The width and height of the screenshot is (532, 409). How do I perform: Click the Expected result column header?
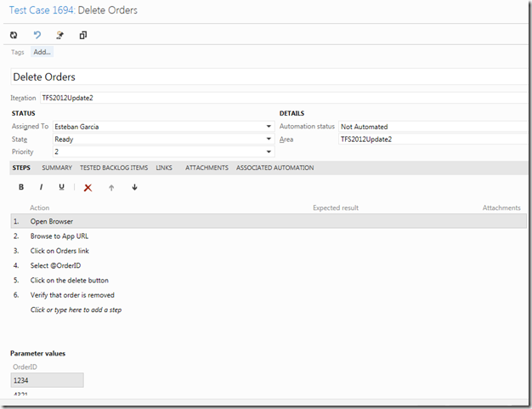pyautogui.click(x=336, y=207)
